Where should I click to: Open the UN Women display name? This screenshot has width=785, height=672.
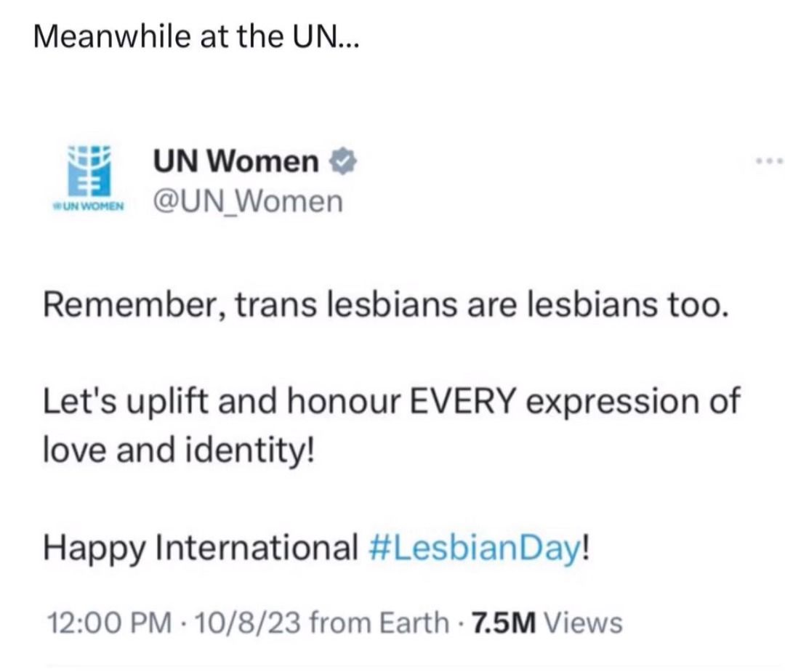point(235,161)
